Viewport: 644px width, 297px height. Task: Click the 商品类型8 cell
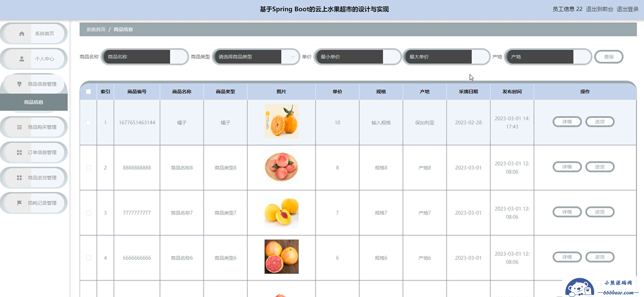coord(225,168)
